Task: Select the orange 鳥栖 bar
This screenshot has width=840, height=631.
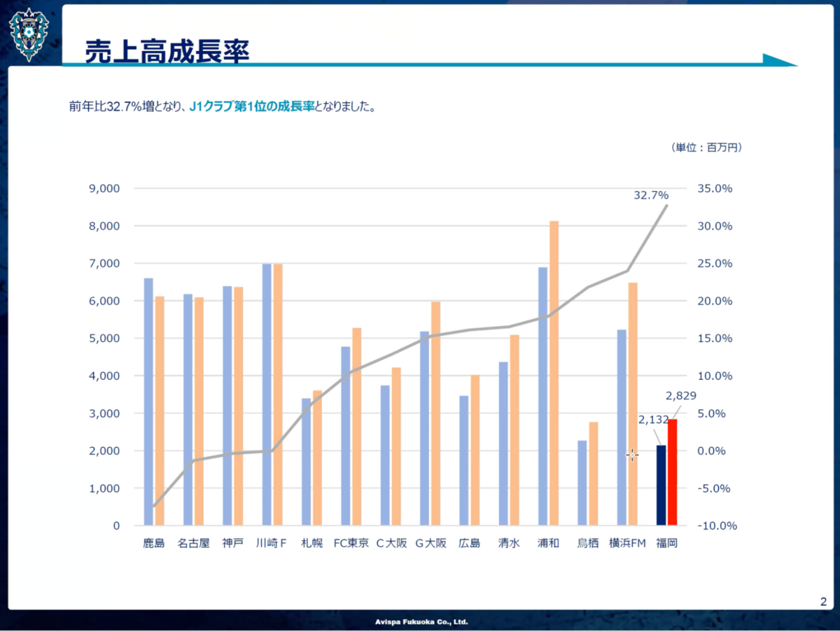Action: (594, 474)
